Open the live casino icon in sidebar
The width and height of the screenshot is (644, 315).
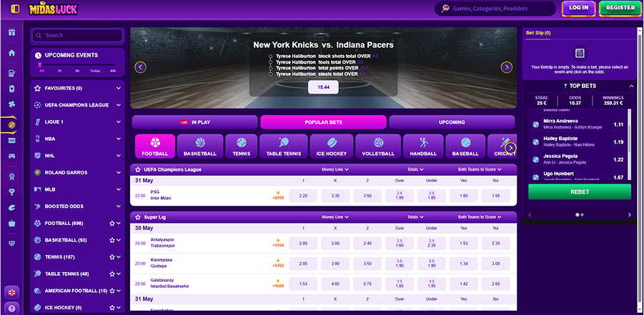(11, 140)
